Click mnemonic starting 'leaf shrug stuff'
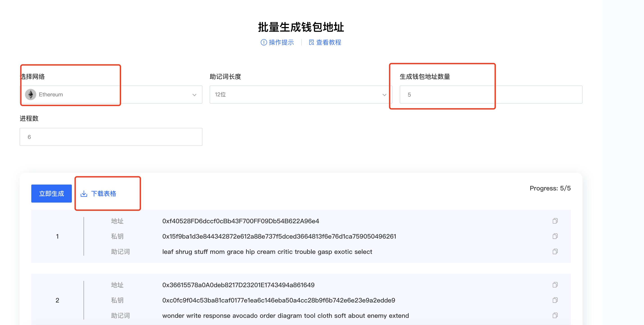The width and height of the screenshot is (644, 325). click(x=267, y=252)
